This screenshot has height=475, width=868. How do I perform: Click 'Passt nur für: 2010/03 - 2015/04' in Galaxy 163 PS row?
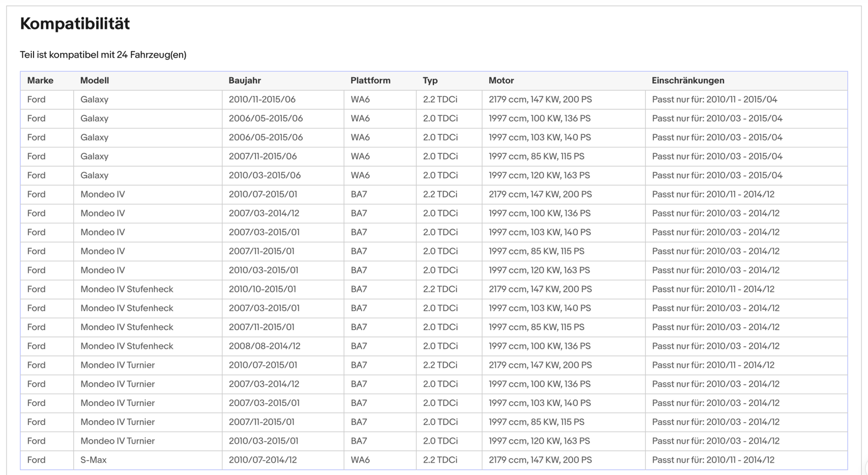point(717,175)
